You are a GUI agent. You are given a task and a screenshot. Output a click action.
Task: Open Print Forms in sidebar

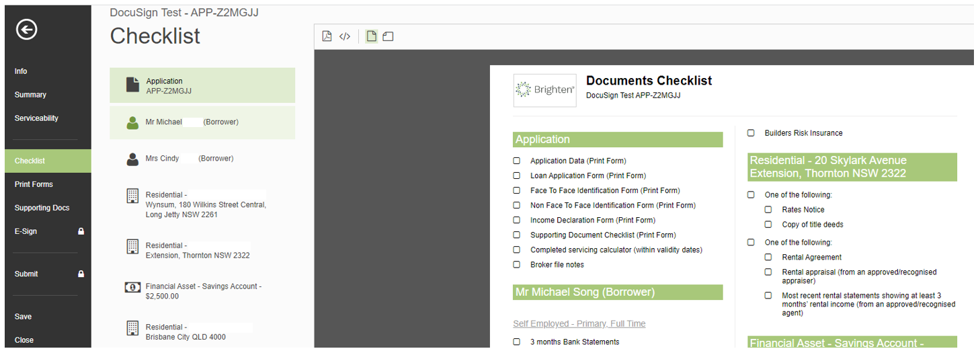click(x=34, y=184)
